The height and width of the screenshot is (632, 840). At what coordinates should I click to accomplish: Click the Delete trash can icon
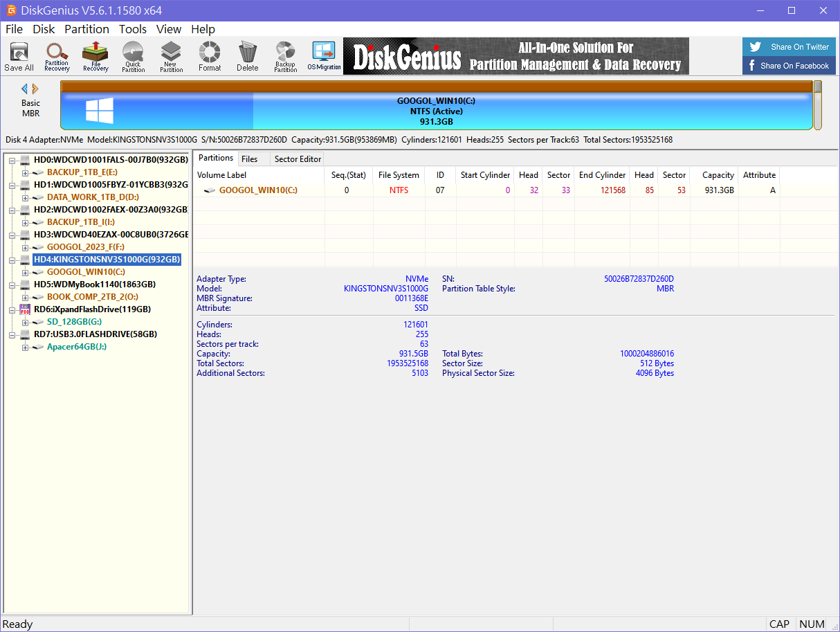click(247, 56)
